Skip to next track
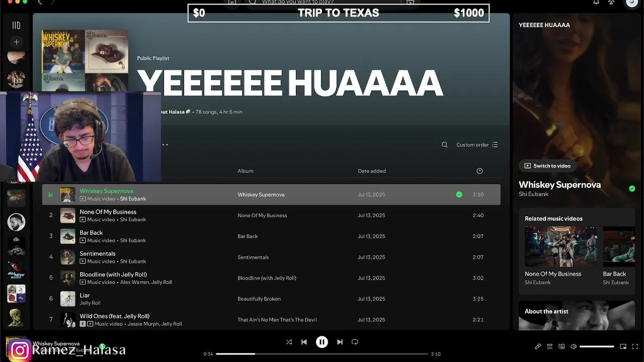 click(x=340, y=342)
